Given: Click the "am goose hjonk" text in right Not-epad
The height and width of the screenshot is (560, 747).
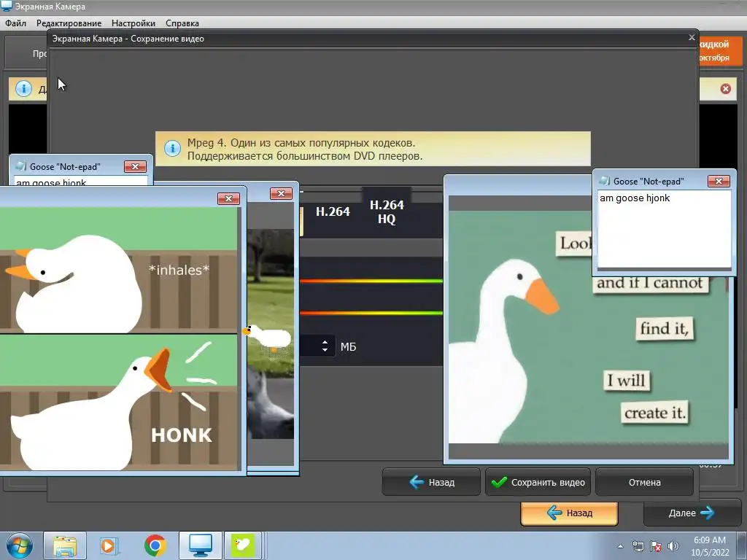Looking at the screenshot, I should coord(635,198).
